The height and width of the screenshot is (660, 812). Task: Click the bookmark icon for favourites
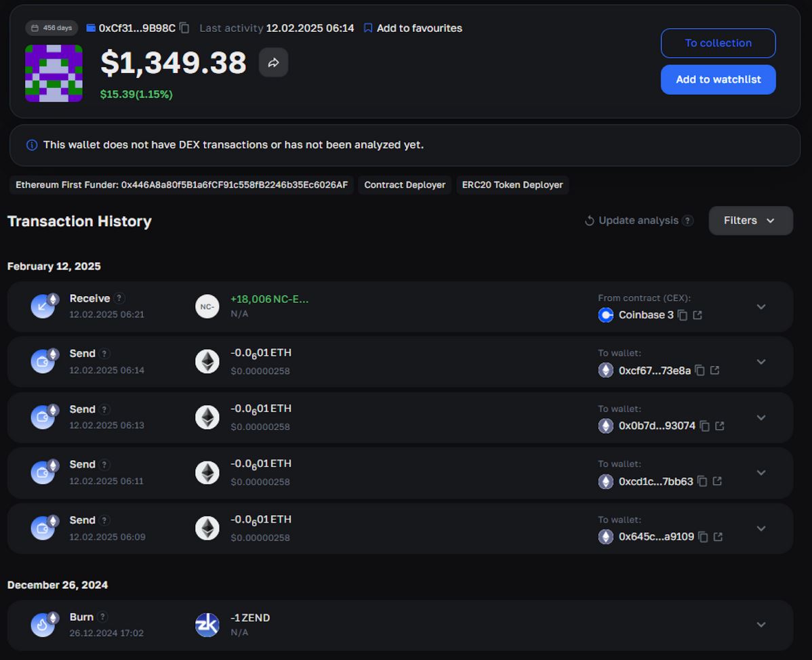[x=367, y=28]
